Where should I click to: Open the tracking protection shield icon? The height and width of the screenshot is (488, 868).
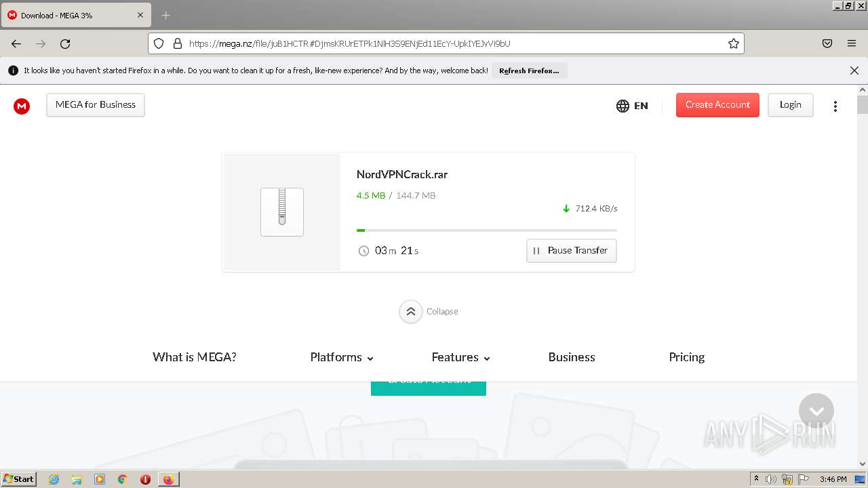click(x=159, y=43)
